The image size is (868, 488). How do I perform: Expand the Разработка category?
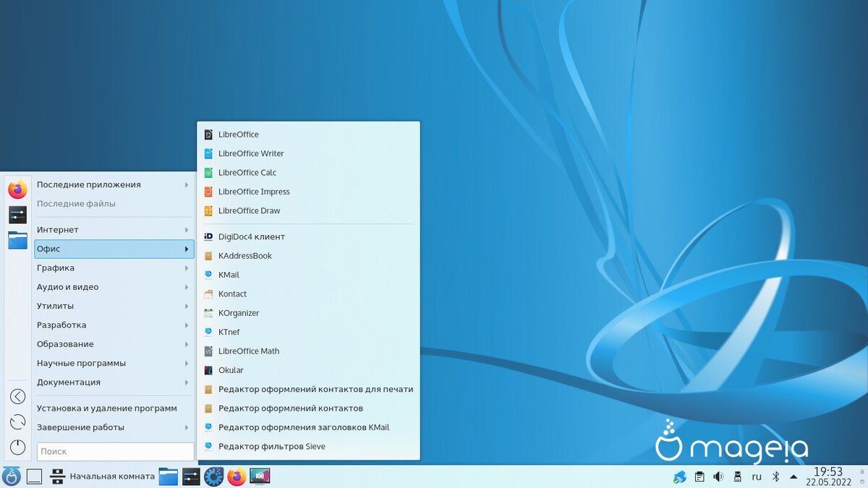(114, 325)
